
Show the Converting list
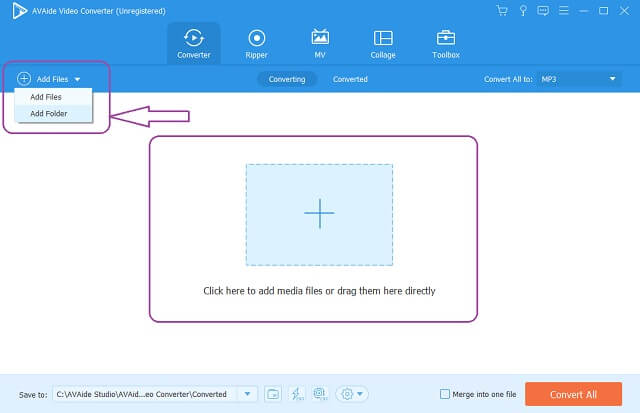[287, 79]
